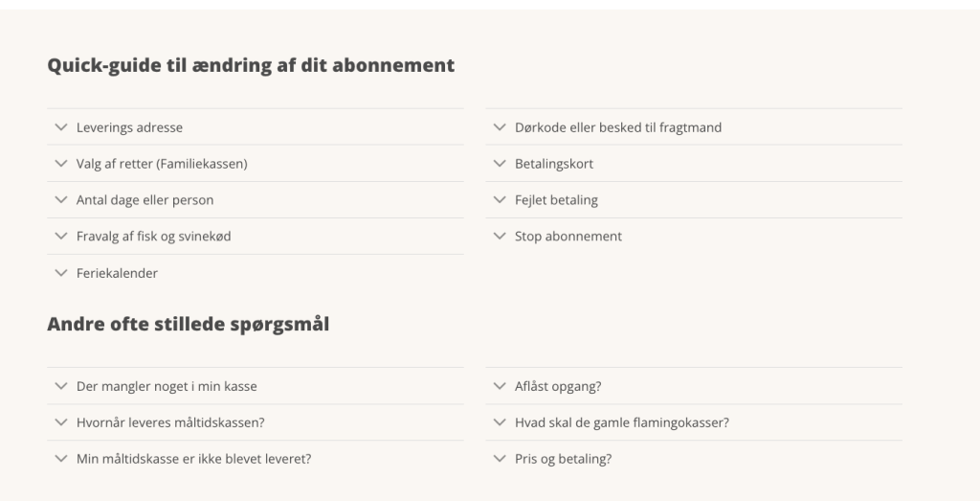Click the Fejlet betaling text link
This screenshot has width=980, height=501.
click(x=556, y=200)
